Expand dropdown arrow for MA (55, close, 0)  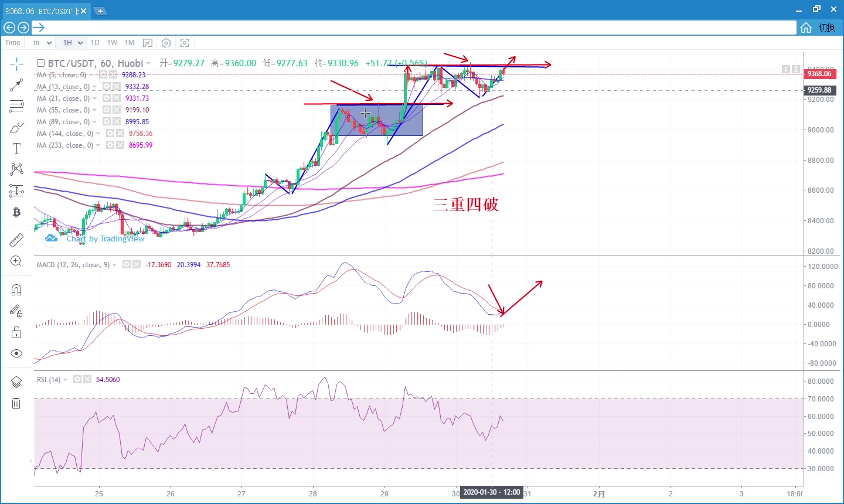[94, 110]
